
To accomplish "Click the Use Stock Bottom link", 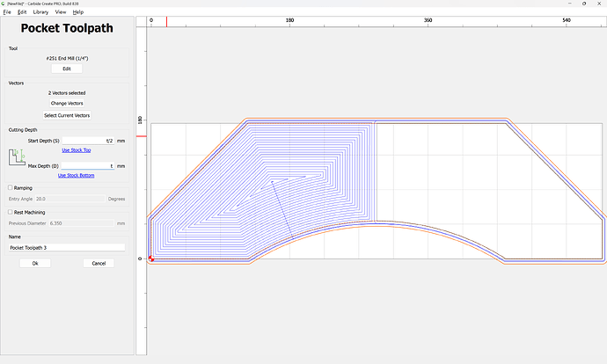I will (76, 175).
